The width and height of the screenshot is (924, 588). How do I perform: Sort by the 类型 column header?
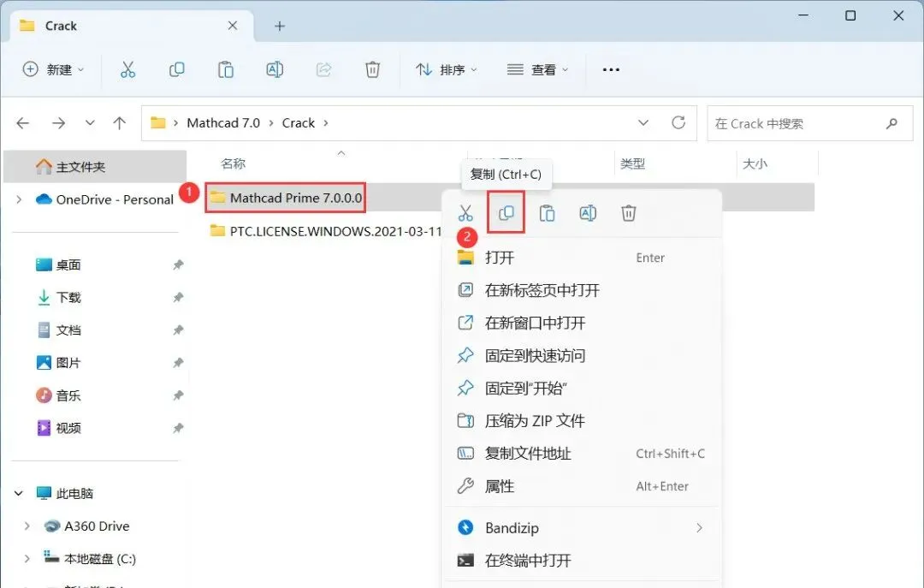pyautogui.click(x=632, y=164)
